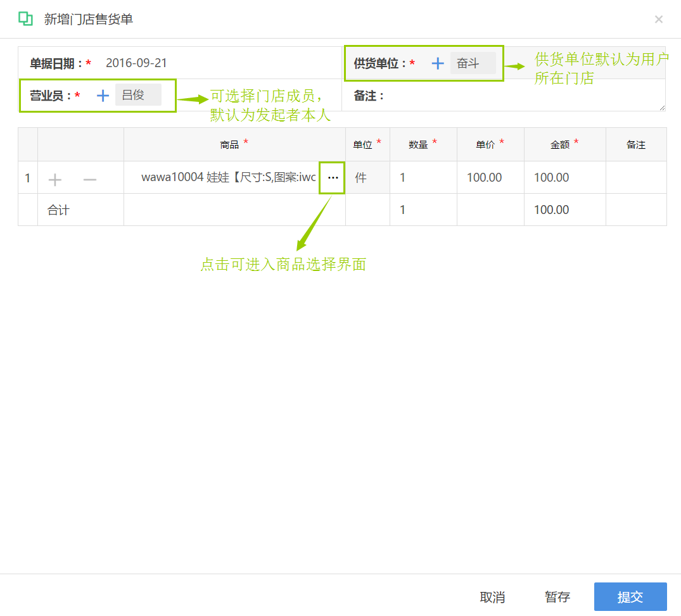Screen dimensions: 681x616
Task: Click the 提交 submit button
Action: (630, 596)
